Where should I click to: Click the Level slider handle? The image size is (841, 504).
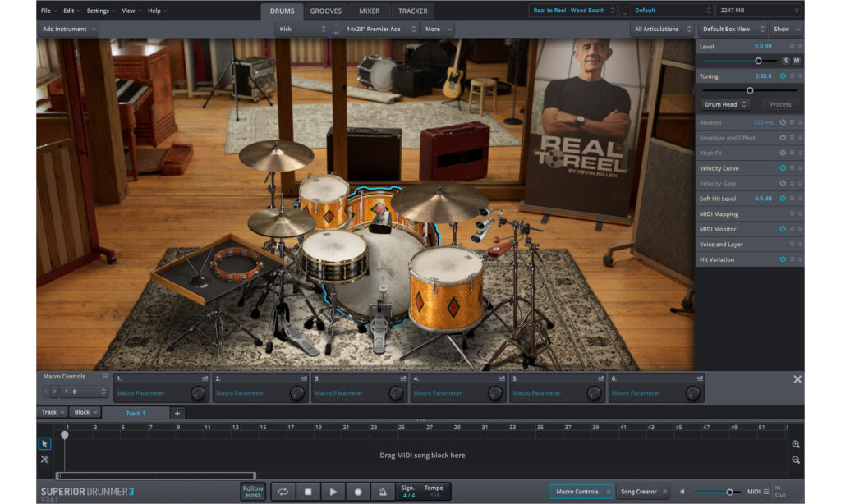click(x=758, y=61)
